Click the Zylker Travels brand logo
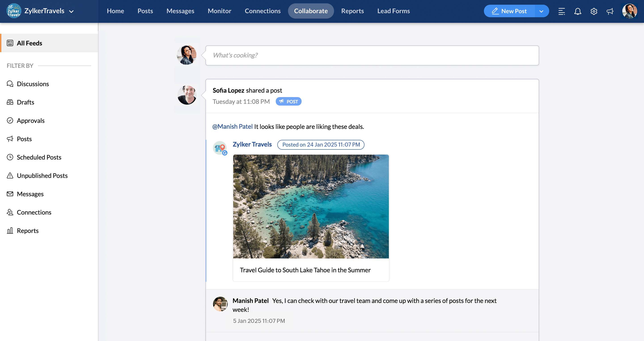 click(14, 11)
